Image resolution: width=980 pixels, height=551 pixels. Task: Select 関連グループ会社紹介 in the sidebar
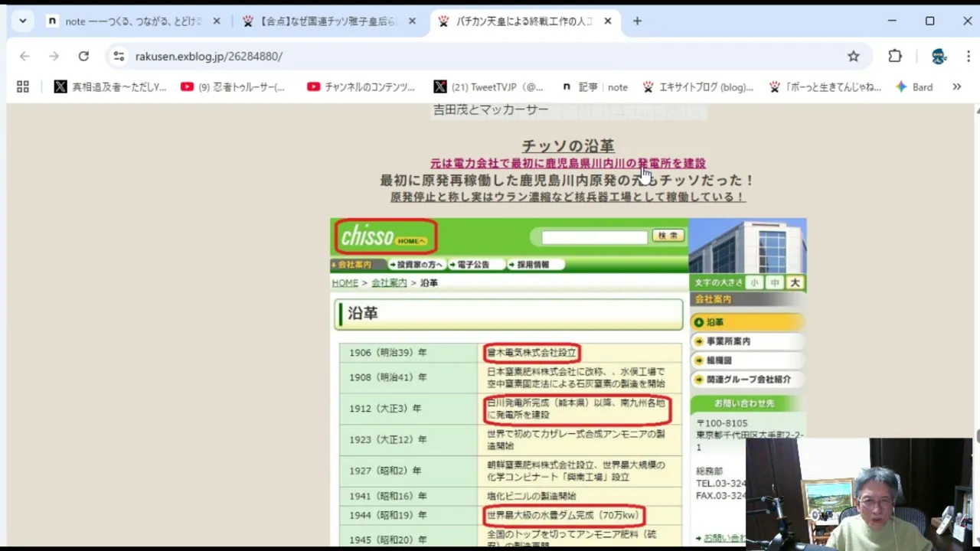click(x=747, y=380)
